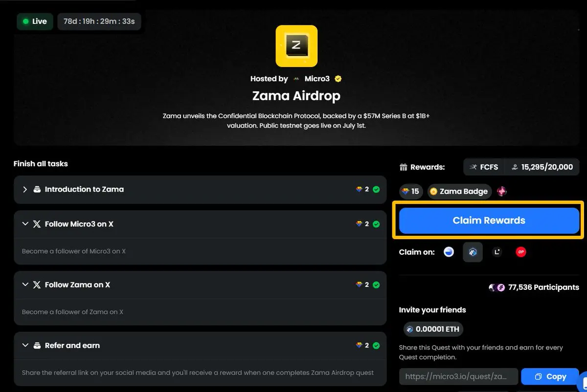The width and height of the screenshot is (587, 392).
Task: Copy the referral link with Copy button
Action: pos(550,376)
